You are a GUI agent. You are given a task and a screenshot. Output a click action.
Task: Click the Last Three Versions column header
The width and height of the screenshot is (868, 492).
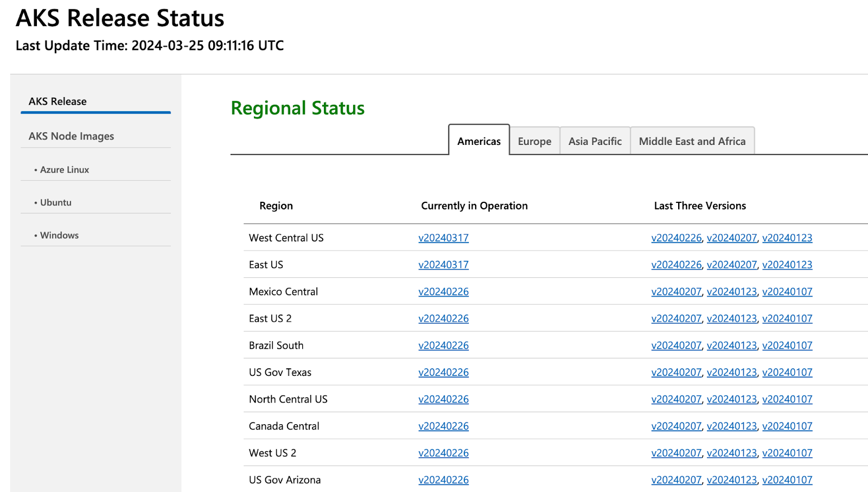point(700,206)
